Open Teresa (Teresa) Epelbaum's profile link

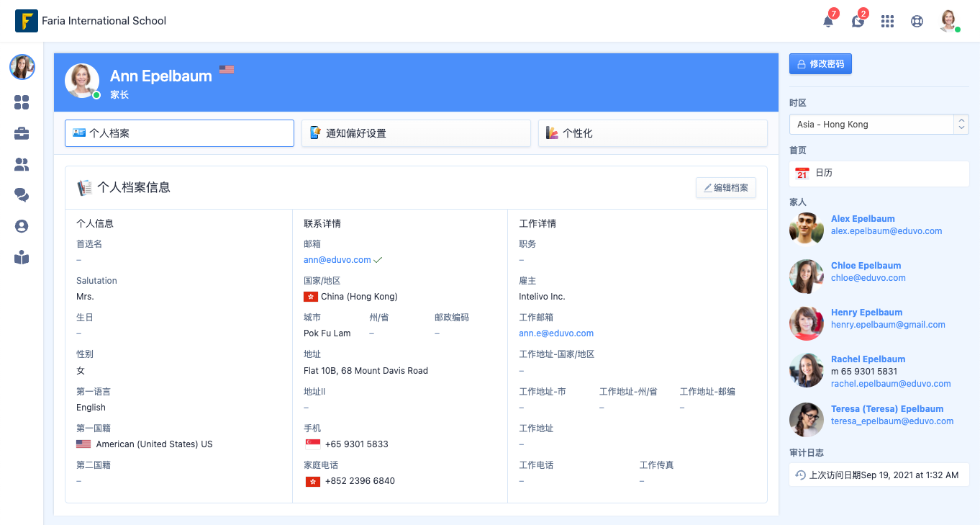coord(887,409)
